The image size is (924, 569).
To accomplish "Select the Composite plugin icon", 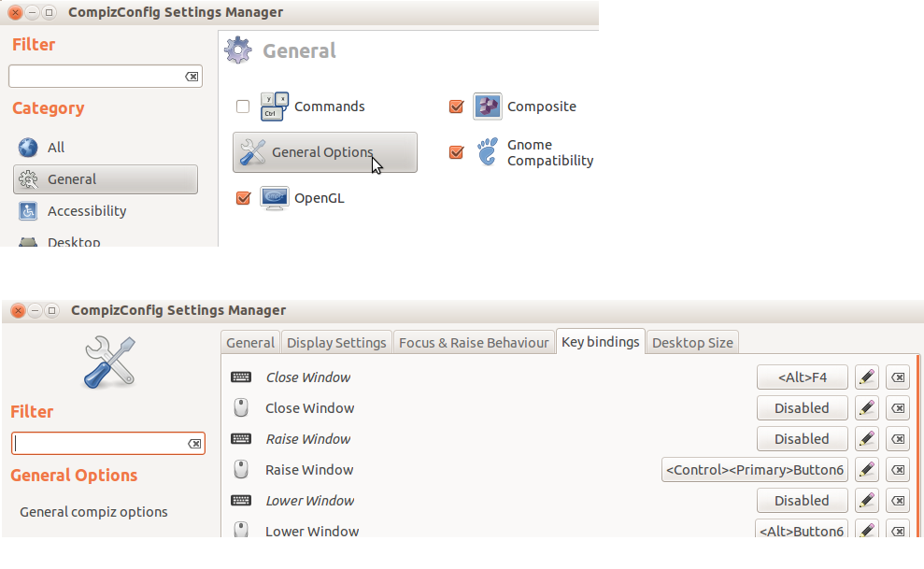I will [487, 107].
